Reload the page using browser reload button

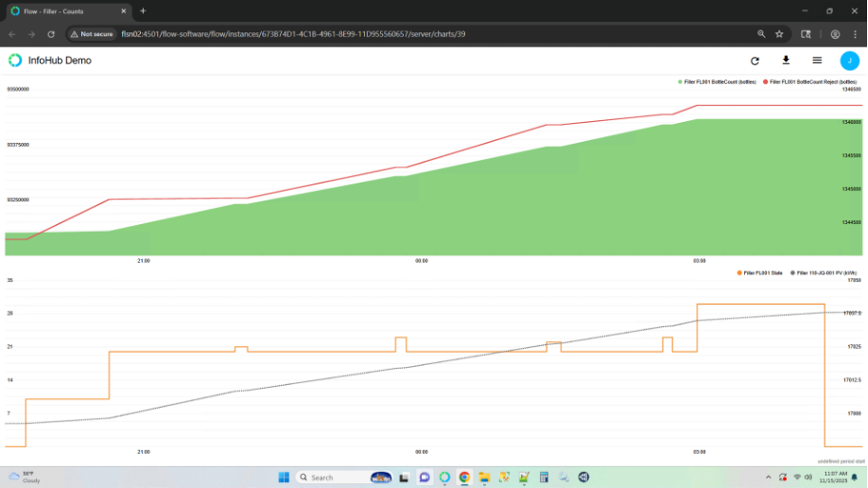pyautogui.click(x=51, y=34)
